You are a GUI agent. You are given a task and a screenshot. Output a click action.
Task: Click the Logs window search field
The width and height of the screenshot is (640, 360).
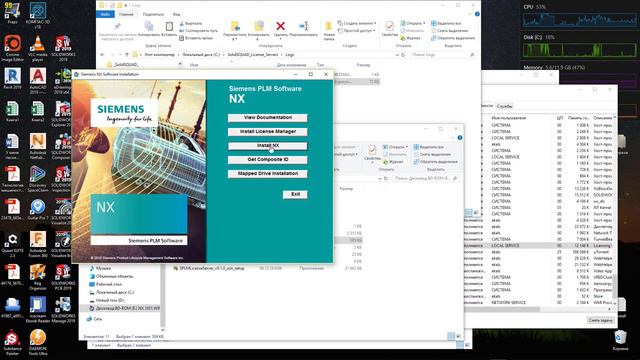(x=443, y=55)
